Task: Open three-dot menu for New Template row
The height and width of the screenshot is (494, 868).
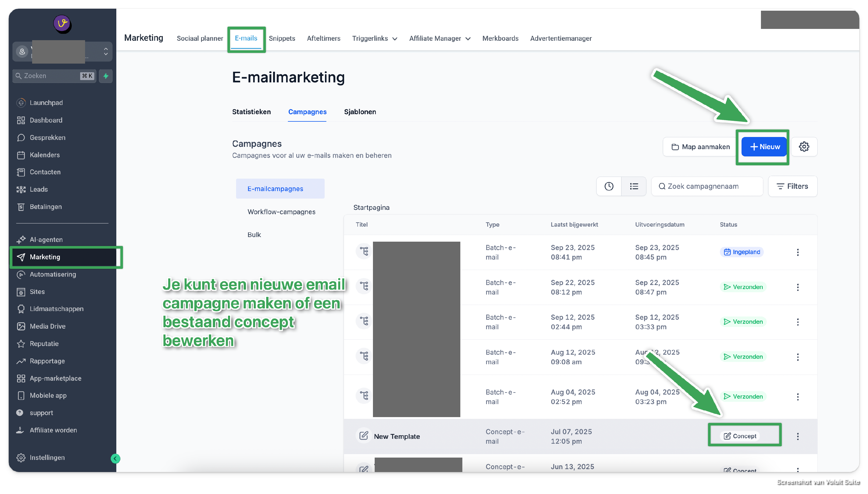Action: pyautogui.click(x=797, y=436)
